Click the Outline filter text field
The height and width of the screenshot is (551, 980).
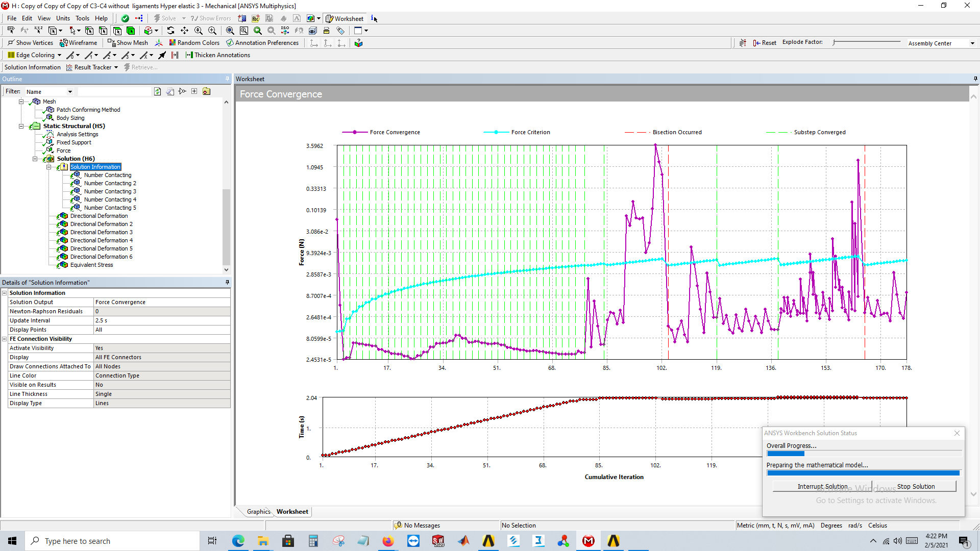(x=115, y=92)
